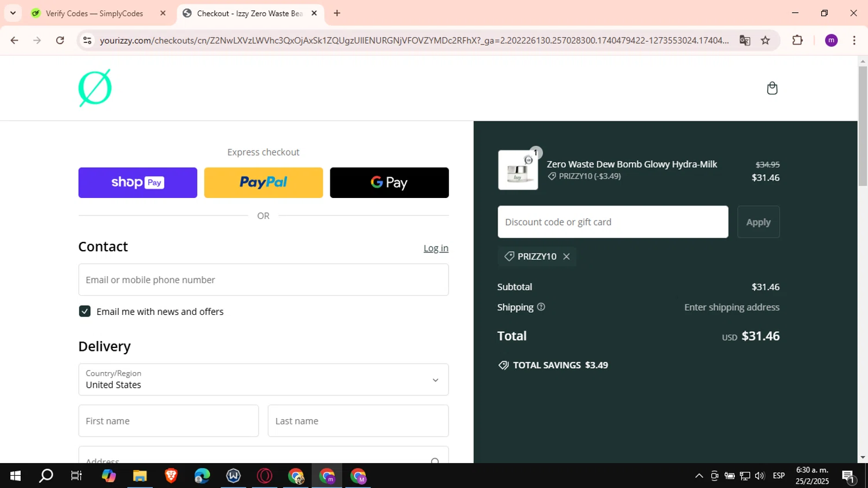Reload the checkout page

pyautogui.click(x=60, y=40)
